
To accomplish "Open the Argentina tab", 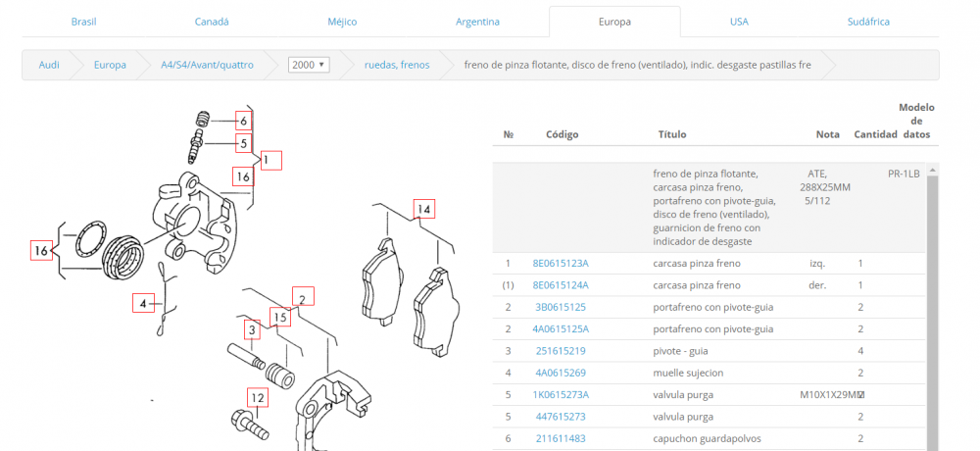I will (x=477, y=22).
